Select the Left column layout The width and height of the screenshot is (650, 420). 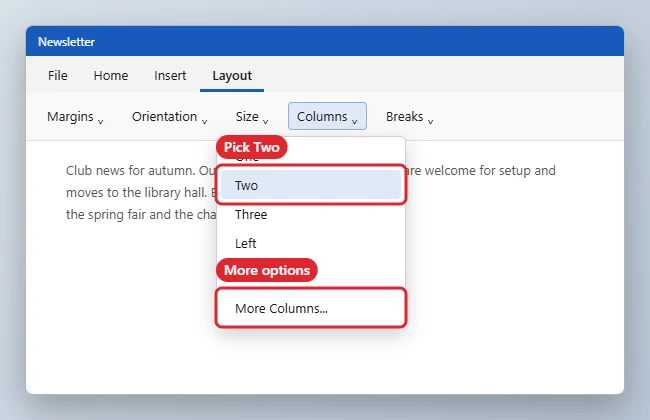pyautogui.click(x=311, y=243)
